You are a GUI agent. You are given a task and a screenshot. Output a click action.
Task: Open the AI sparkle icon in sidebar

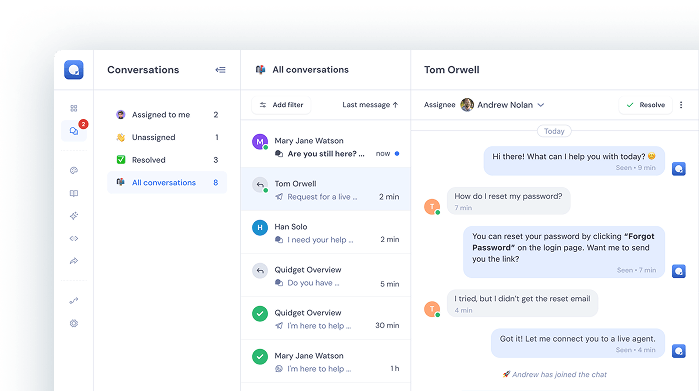click(x=74, y=216)
